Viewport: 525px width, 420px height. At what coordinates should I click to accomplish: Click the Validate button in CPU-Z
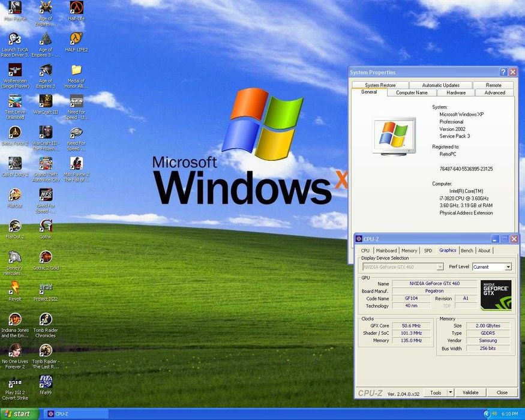[x=470, y=392]
